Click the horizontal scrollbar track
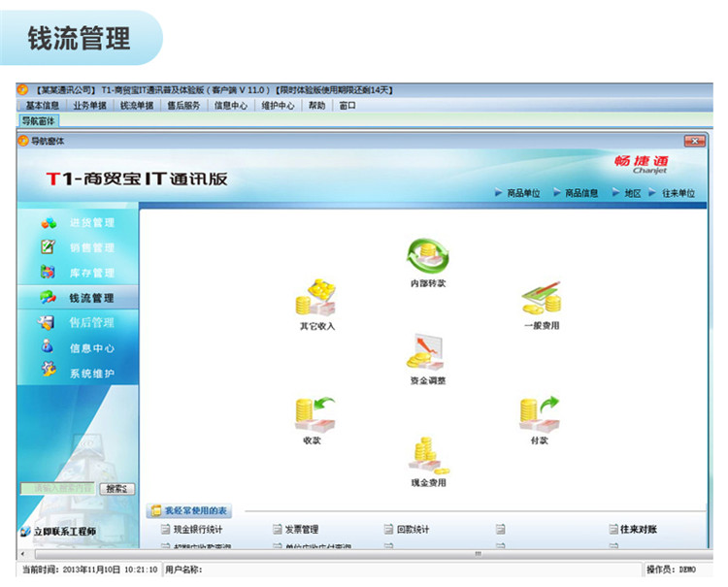Screen dimensions: 728x587 374,554
